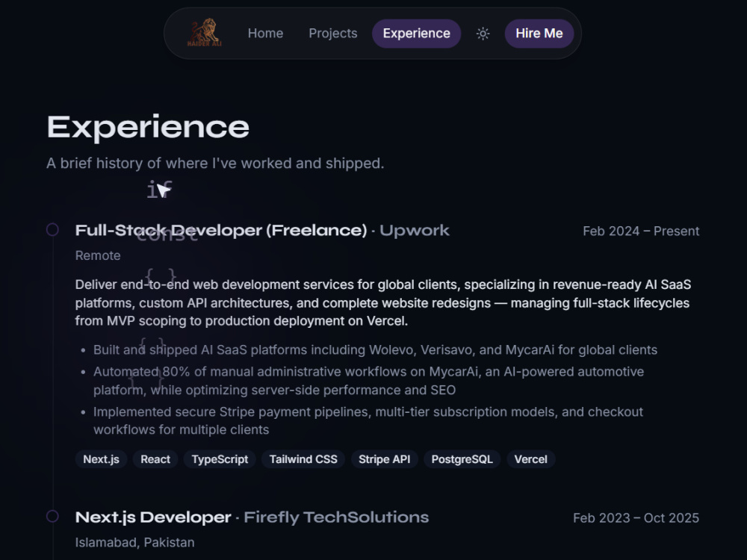
Task: Click the timeline marker for Next.js Developer
Action: (x=52, y=517)
